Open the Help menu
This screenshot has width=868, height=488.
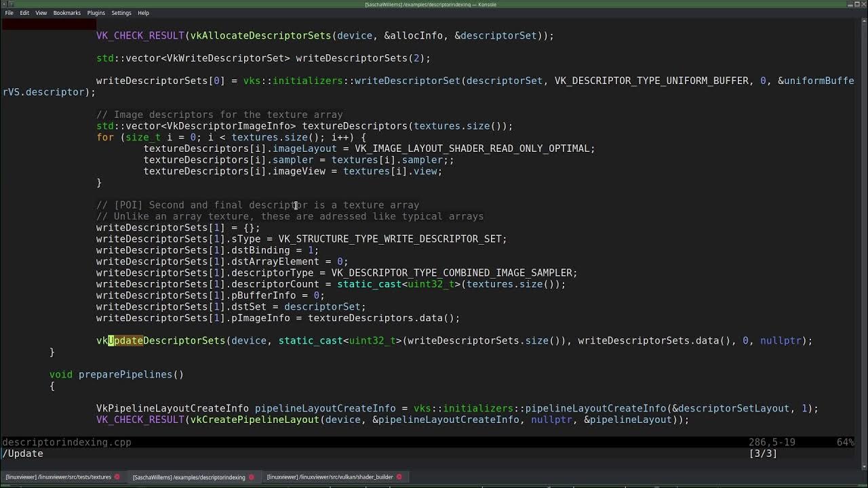pos(143,13)
